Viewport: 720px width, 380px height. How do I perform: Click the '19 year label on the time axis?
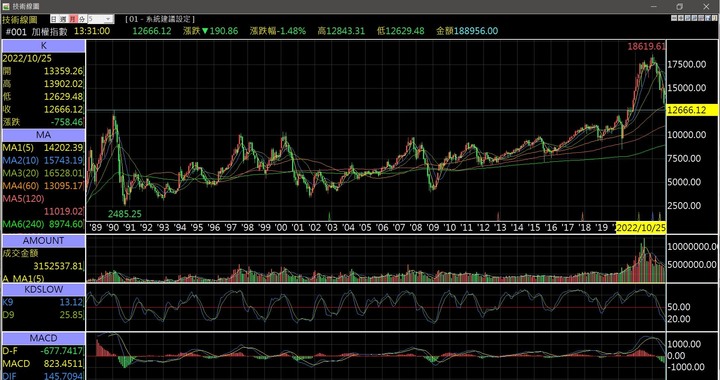[x=602, y=228]
